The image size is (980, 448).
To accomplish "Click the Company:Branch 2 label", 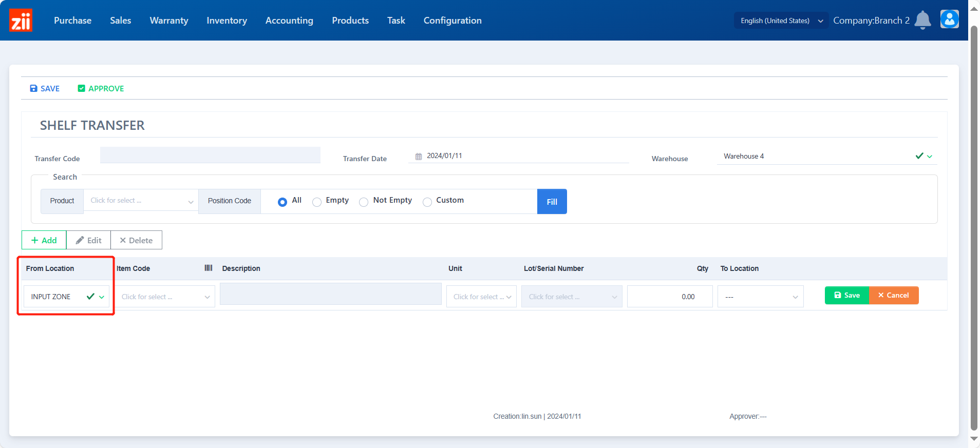I will (x=871, y=21).
